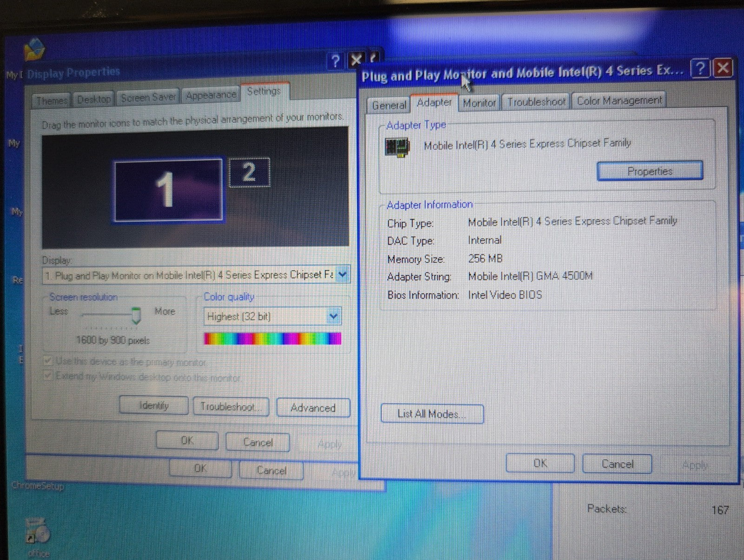Select the Settings tab in Display Properties
This screenshot has width=744, height=560.
pyautogui.click(x=264, y=92)
